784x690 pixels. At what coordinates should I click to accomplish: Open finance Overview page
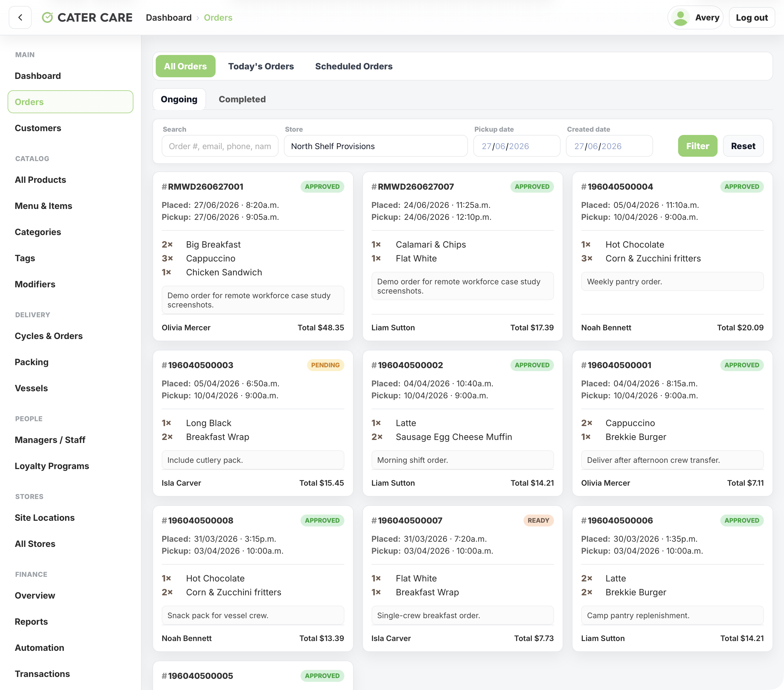click(x=71, y=595)
